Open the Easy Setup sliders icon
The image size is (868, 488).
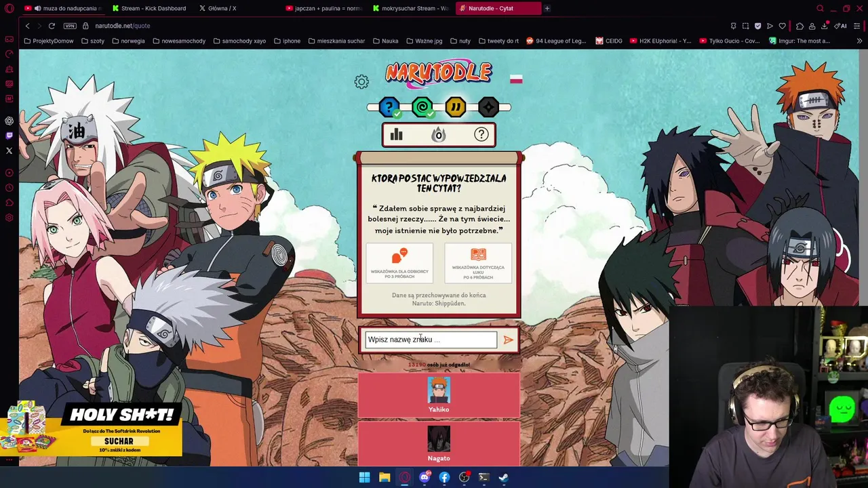click(x=857, y=26)
